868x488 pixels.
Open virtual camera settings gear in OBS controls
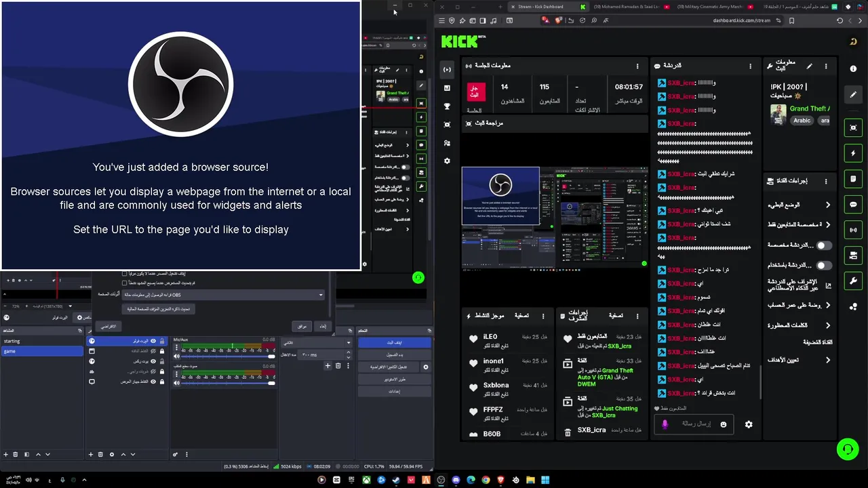[426, 367]
